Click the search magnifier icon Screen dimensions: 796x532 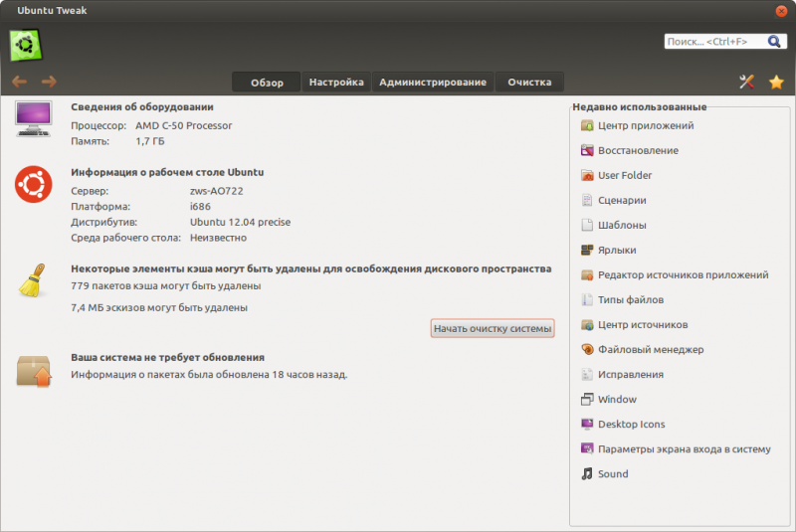coord(774,42)
